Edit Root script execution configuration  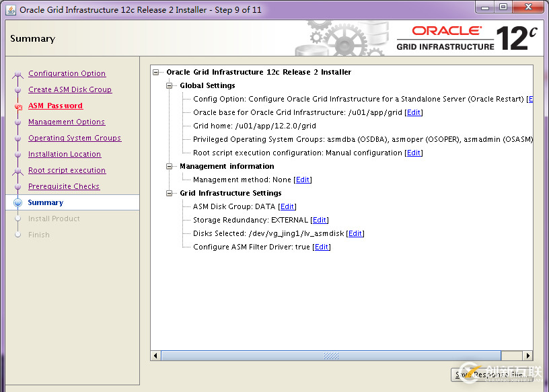(414, 153)
